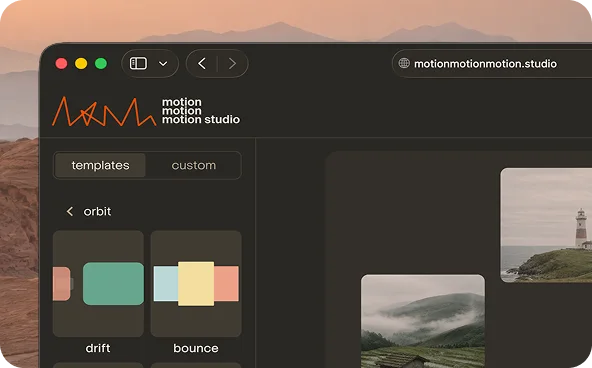Go back with the browser back arrow
The width and height of the screenshot is (592, 368).
[202, 63]
